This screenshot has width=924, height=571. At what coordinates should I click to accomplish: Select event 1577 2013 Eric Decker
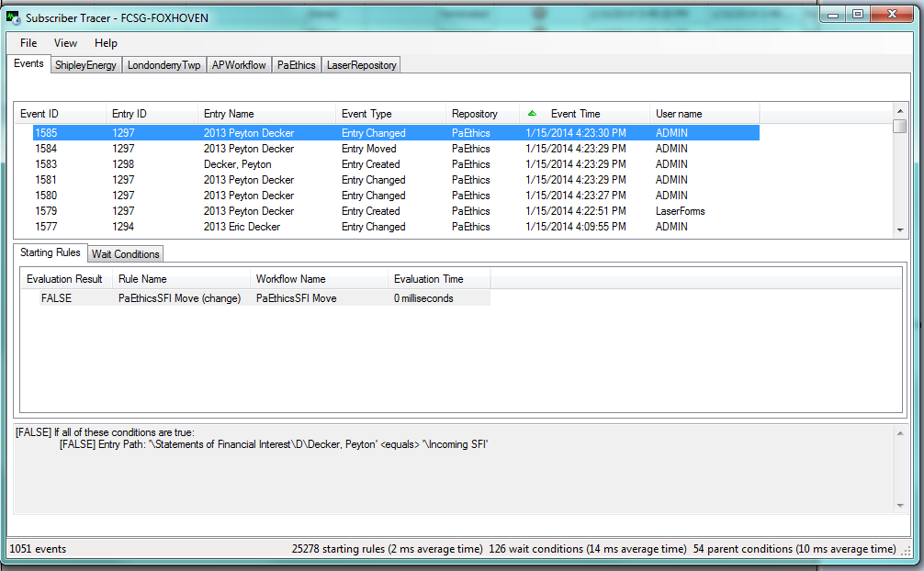[396, 226]
